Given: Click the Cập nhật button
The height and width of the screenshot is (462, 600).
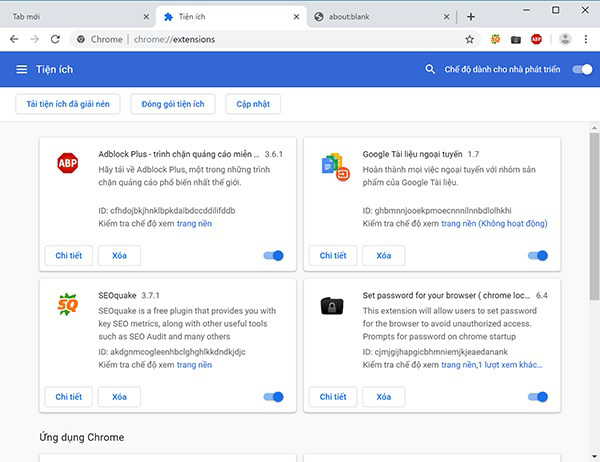Looking at the screenshot, I should [x=252, y=104].
